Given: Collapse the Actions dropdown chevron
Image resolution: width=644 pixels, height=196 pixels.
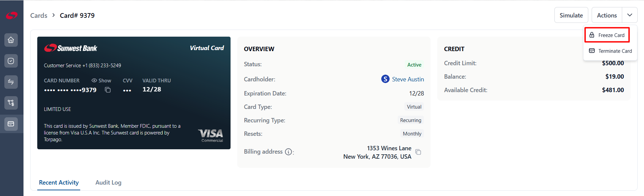Looking at the screenshot, I should [x=630, y=15].
